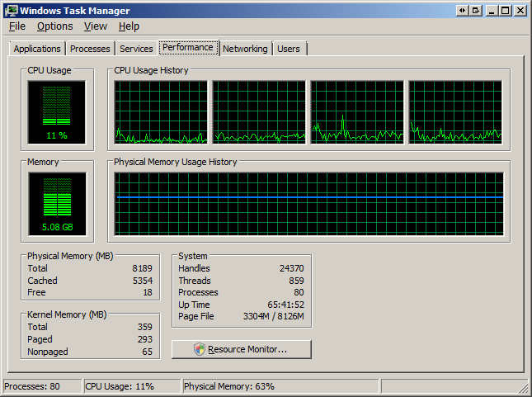Open the File menu

click(17, 26)
